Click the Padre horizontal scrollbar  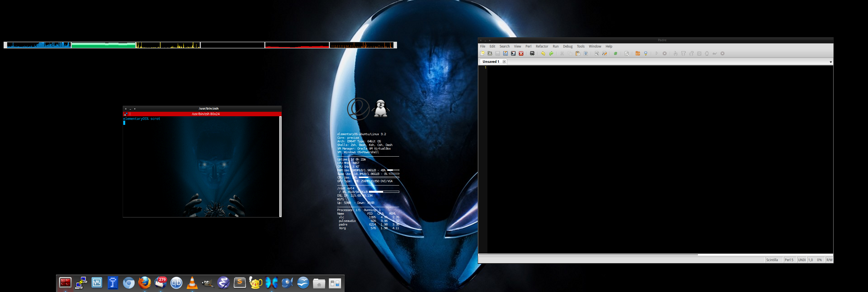coord(588,255)
